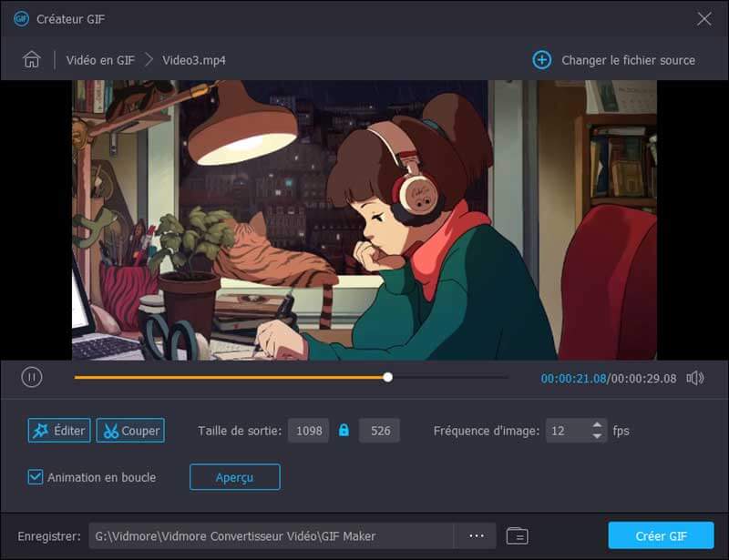The height and width of the screenshot is (560, 729).
Task: Pause the video playback
Action: [x=32, y=377]
